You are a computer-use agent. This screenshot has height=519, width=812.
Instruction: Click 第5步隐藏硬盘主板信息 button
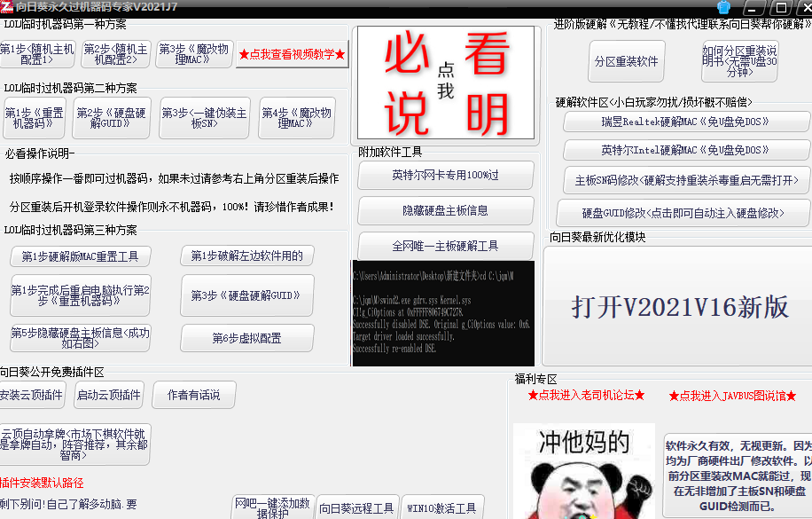coord(81,338)
